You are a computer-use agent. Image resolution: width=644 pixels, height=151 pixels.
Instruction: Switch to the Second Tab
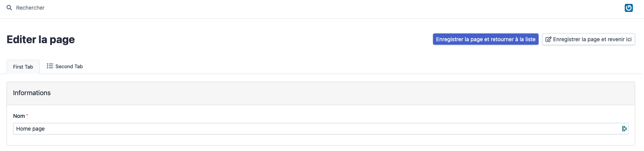click(x=65, y=66)
